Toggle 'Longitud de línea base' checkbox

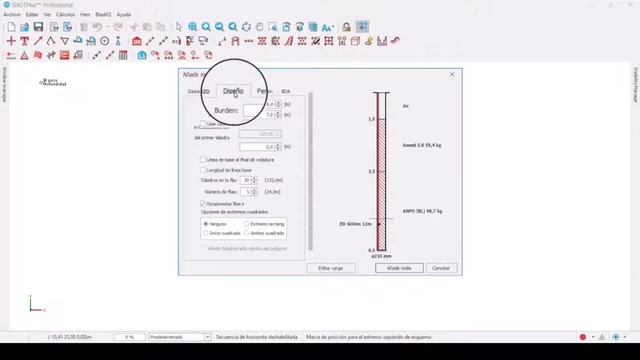click(x=203, y=170)
